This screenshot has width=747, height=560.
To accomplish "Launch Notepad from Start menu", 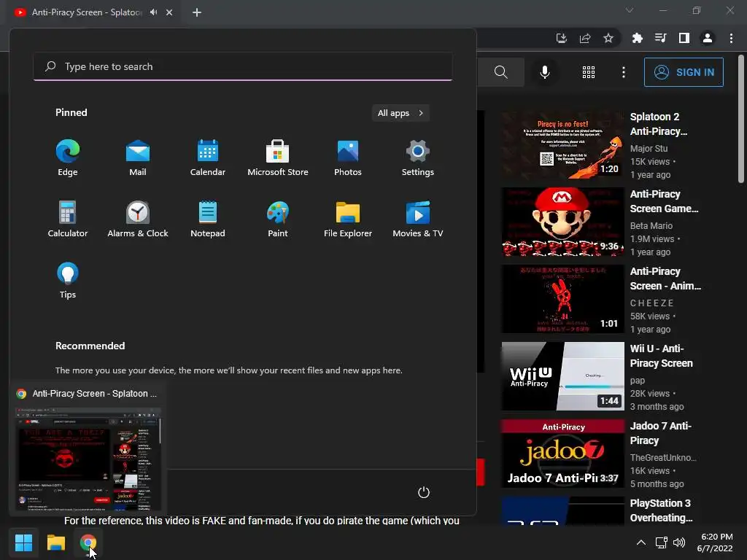I will (x=208, y=219).
